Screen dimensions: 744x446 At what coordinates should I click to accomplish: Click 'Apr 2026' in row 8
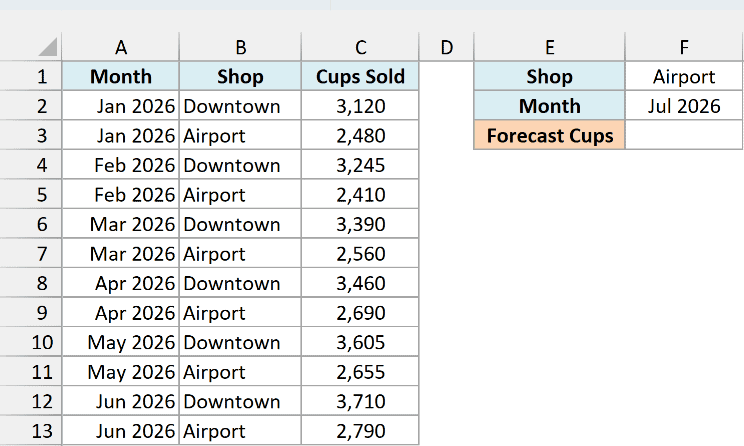[135, 284]
